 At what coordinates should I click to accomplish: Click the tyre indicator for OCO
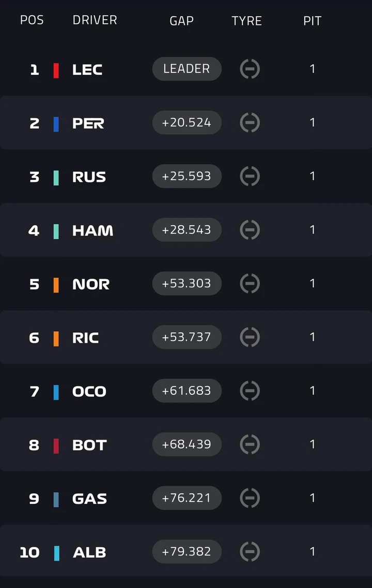(x=250, y=391)
